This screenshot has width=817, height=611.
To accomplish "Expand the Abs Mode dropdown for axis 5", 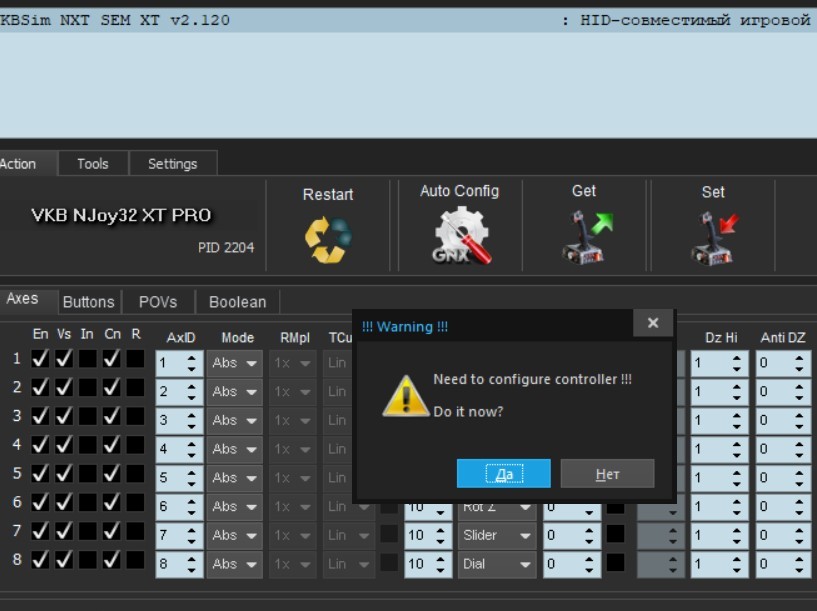I will pos(234,478).
